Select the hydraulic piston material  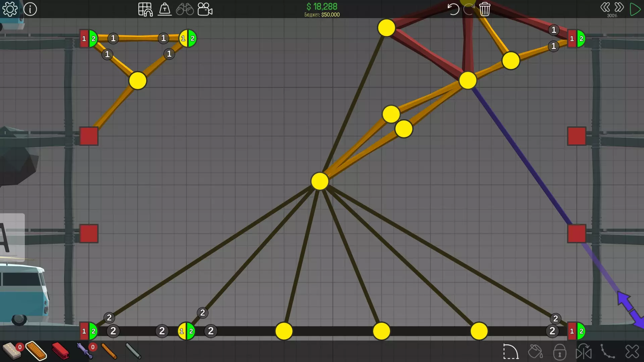85,351
